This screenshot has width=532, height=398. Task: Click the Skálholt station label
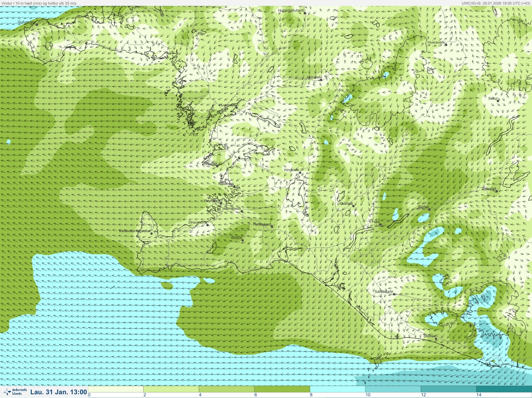pos(346,204)
